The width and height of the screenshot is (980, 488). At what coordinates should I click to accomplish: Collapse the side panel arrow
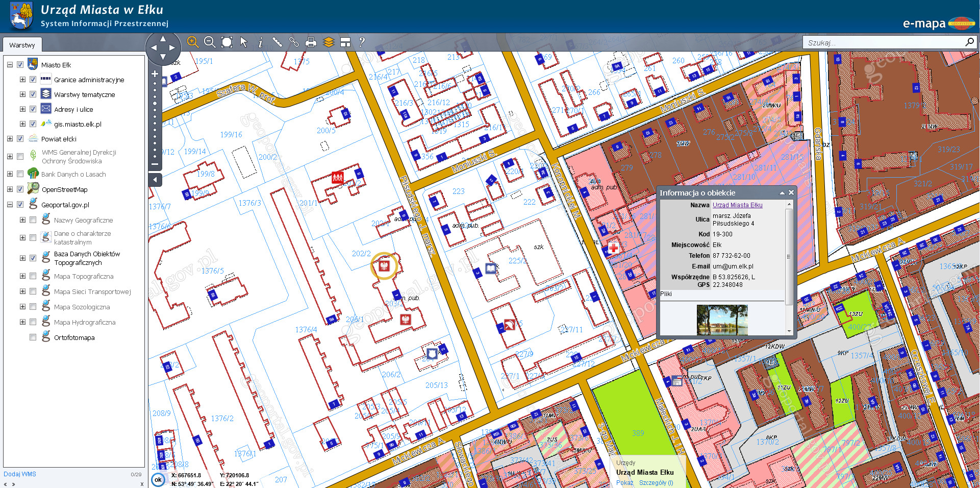155,180
